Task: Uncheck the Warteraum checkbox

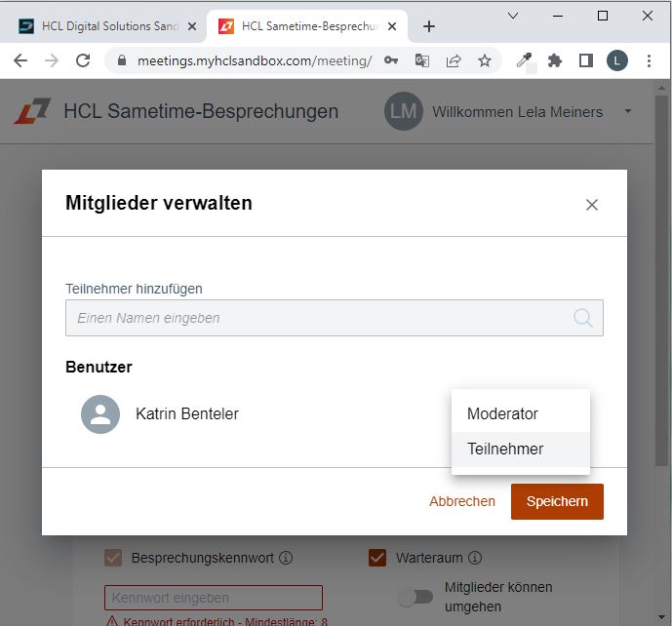Action: 377,558
